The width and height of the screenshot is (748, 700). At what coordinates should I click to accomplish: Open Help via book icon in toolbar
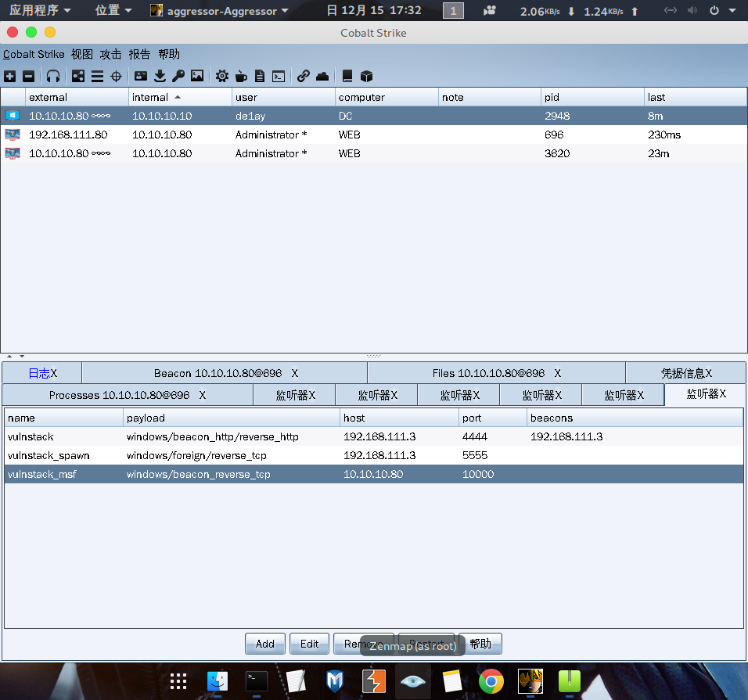click(x=347, y=77)
